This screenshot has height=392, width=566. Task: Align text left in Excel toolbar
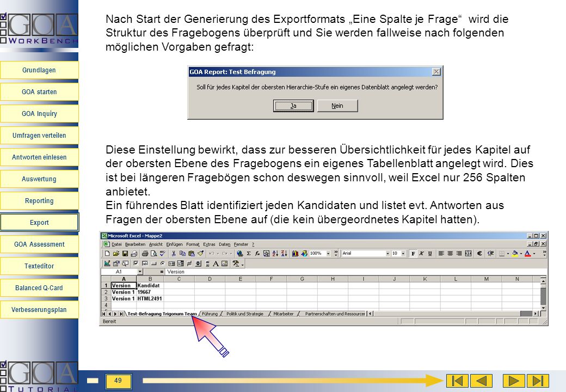point(441,253)
